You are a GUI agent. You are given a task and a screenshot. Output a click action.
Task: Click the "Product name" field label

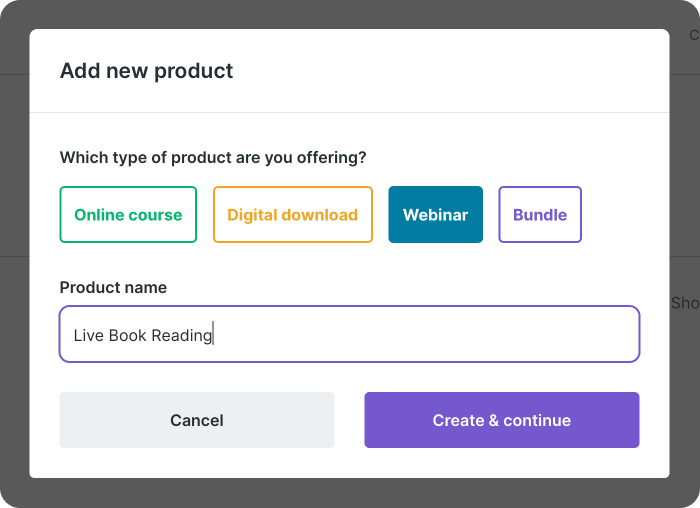point(113,288)
